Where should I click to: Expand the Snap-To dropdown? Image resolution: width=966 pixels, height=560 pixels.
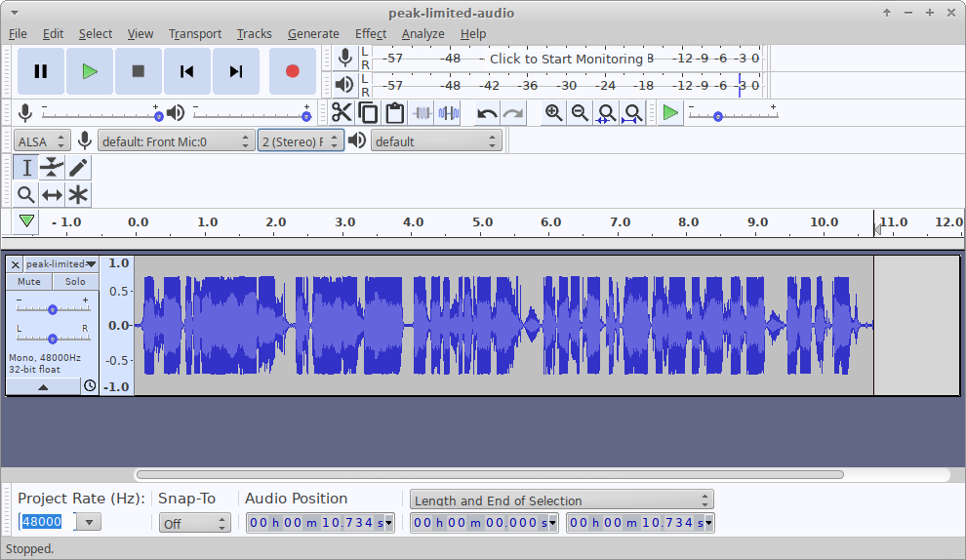point(194,523)
